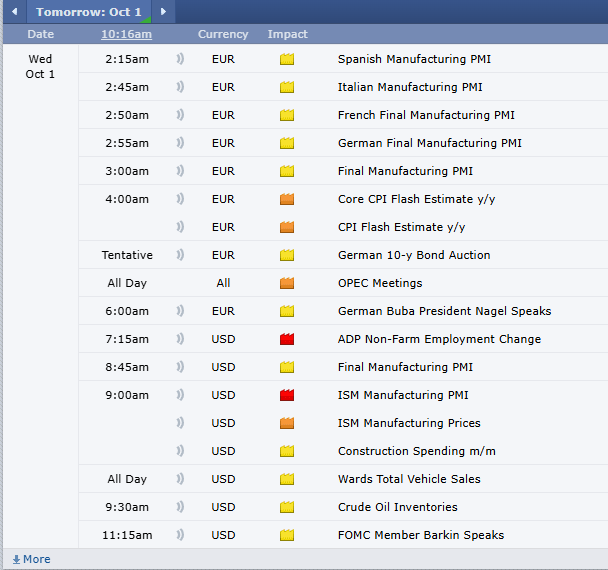Click the More link at bottom

coord(31,559)
